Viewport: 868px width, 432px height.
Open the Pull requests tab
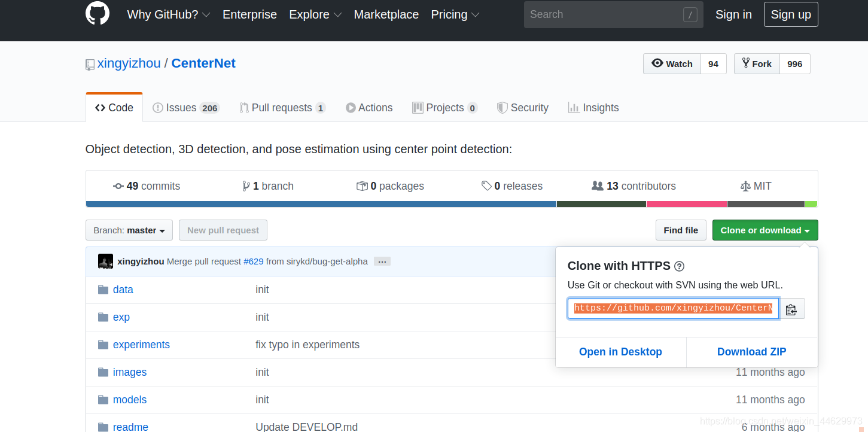click(x=282, y=108)
